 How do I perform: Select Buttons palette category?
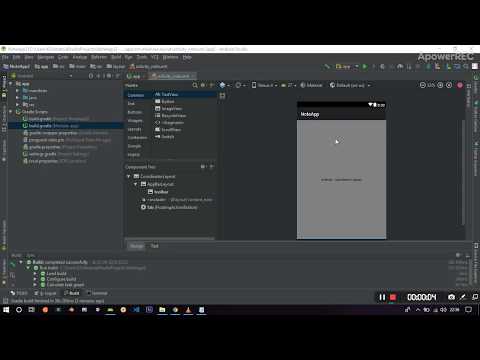(135, 112)
